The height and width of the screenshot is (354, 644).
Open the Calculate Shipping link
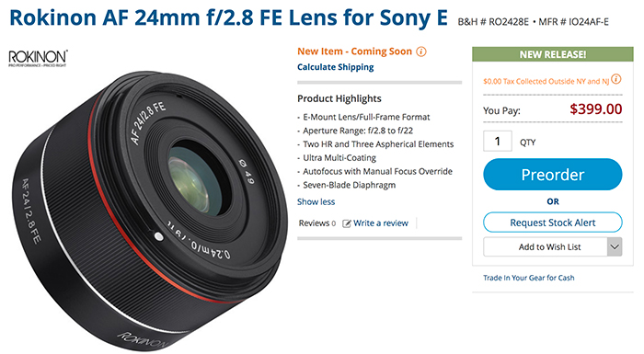tap(336, 67)
